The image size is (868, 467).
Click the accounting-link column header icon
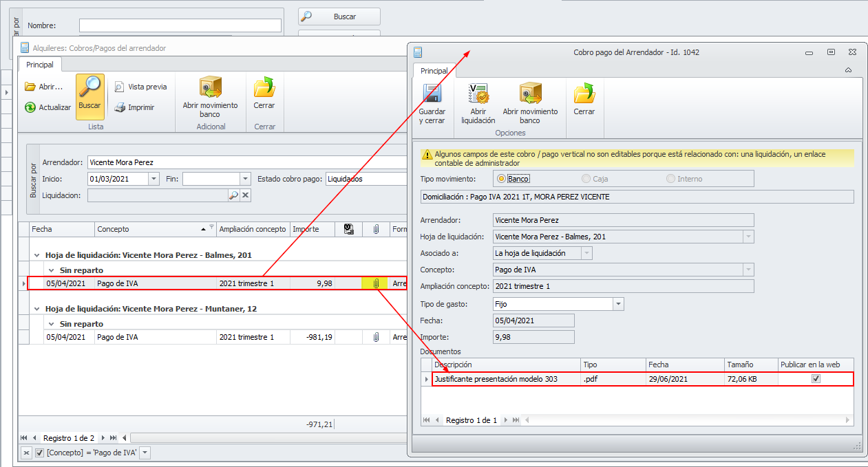(x=348, y=229)
